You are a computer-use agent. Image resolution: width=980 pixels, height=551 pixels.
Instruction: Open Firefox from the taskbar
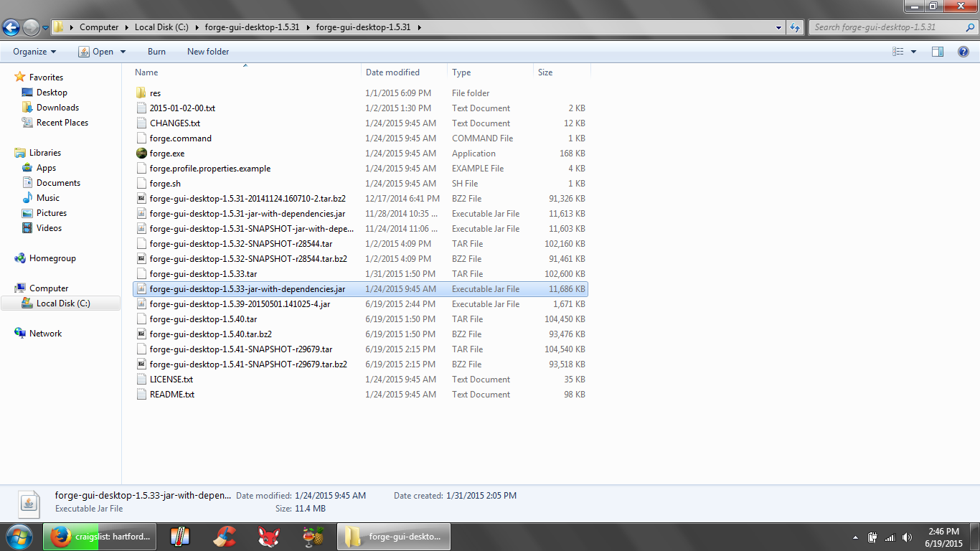pyautogui.click(x=61, y=537)
